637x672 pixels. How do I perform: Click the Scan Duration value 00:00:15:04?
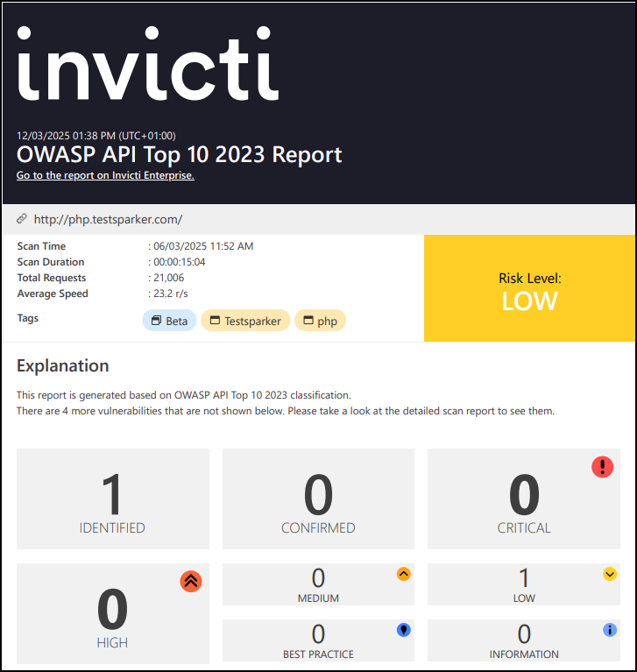[179, 262]
